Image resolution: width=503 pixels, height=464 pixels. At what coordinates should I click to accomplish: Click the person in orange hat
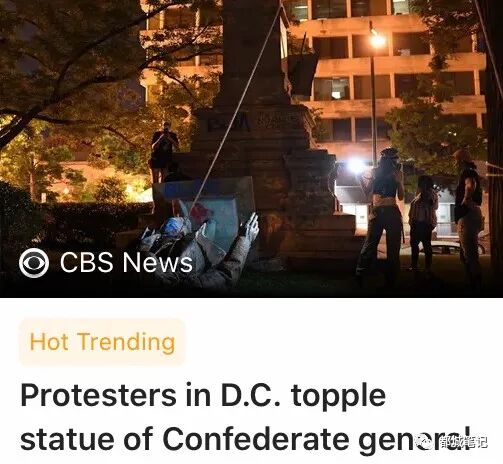pos(467,213)
